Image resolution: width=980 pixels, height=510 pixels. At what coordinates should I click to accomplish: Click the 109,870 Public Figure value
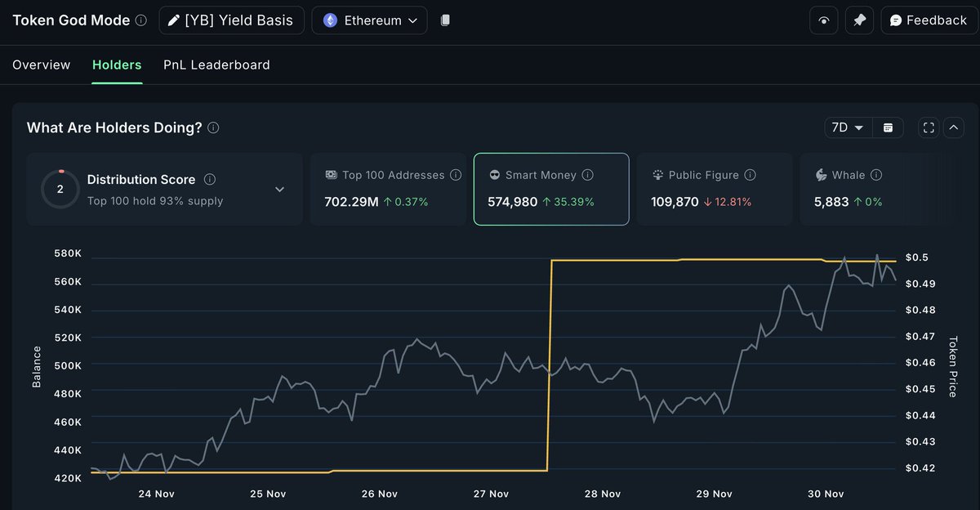coord(676,201)
